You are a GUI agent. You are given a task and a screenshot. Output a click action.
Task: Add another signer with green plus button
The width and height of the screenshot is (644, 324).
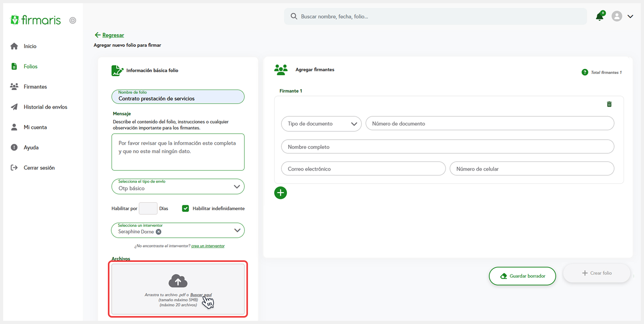[281, 193]
